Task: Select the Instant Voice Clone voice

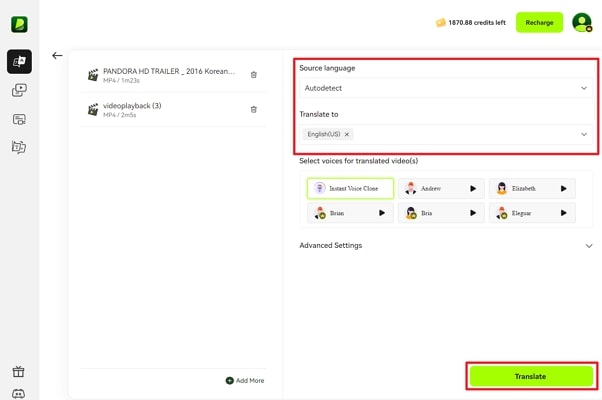Action: coord(349,188)
